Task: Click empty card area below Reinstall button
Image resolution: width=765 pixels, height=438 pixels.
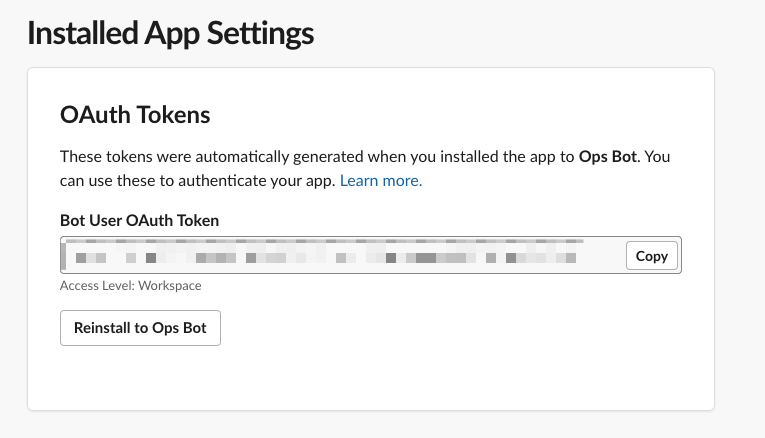Action: pyautogui.click(x=371, y=378)
